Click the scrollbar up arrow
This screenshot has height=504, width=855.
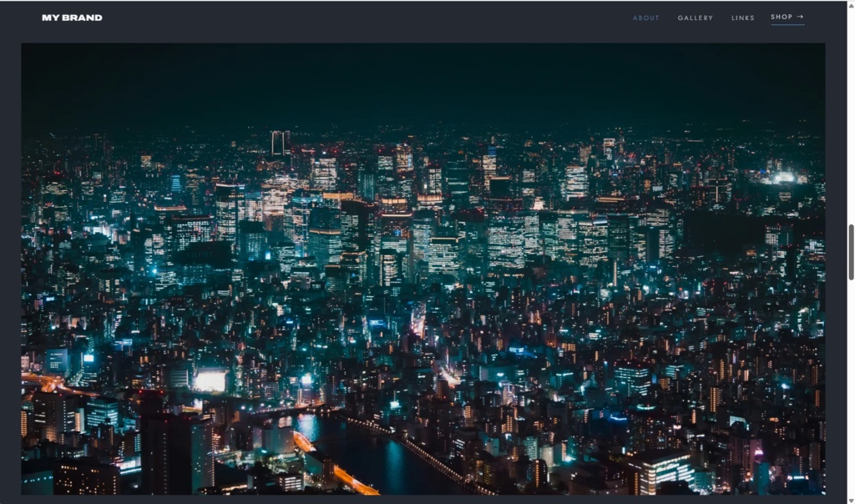pyautogui.click(x=851, y=4)
